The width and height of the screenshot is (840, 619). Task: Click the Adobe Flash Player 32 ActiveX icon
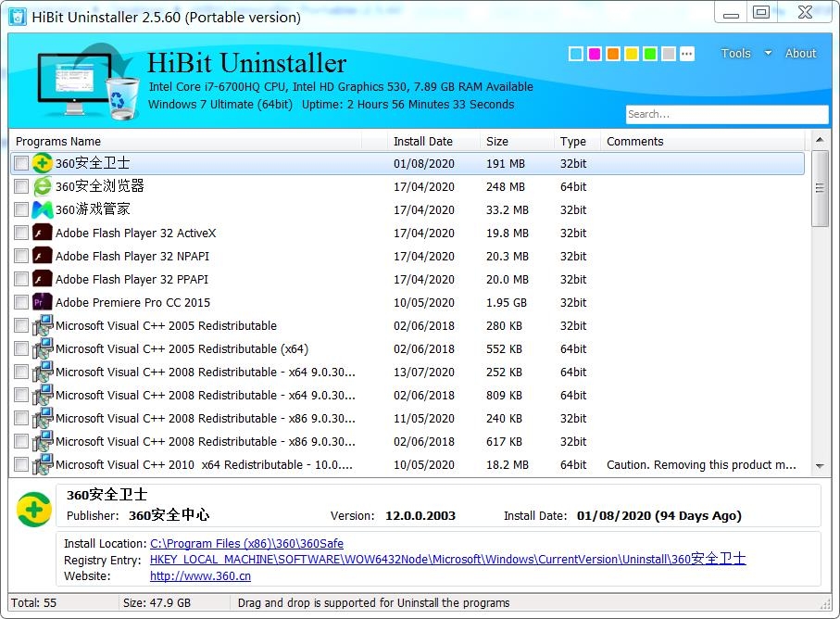pos(42,233)
